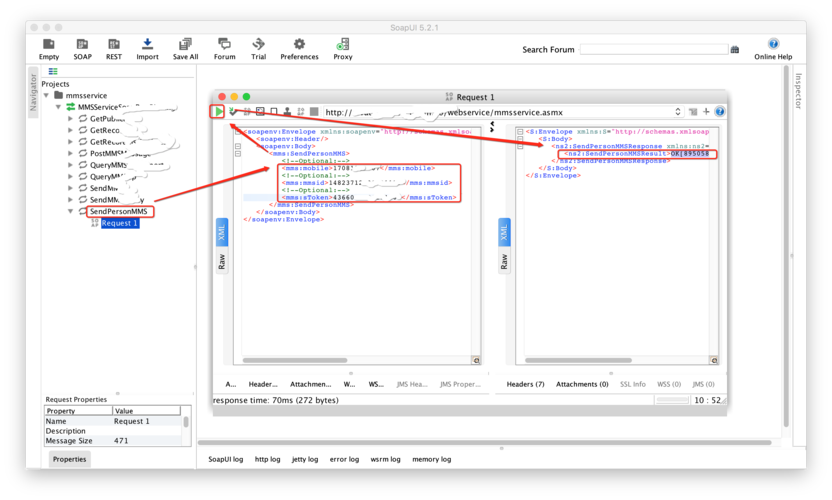
Task: Click the blue help icon in Request 1 window
Action: click(x=720, y=111)
